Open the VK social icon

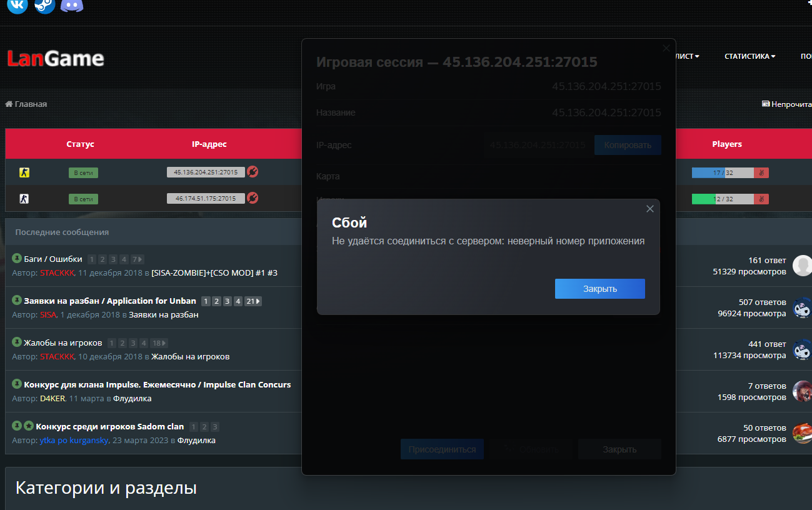coord(18,5)
